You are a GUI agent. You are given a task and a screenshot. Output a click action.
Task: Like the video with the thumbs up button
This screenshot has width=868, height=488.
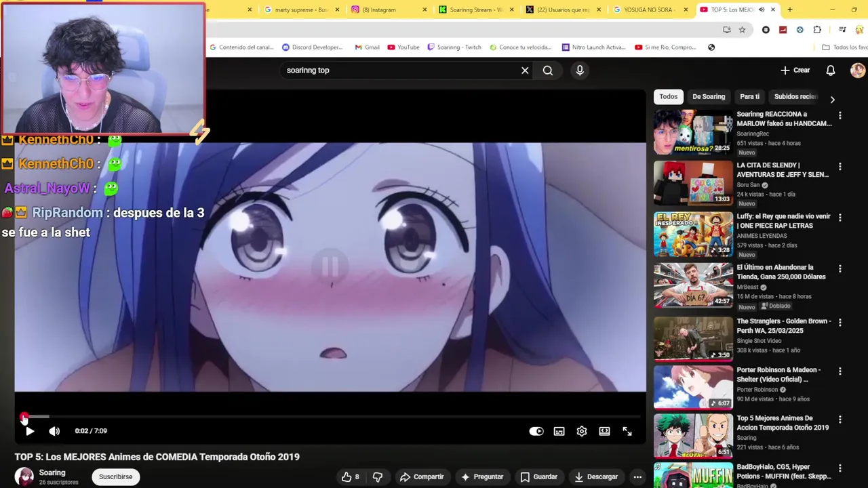pos(351,476)
